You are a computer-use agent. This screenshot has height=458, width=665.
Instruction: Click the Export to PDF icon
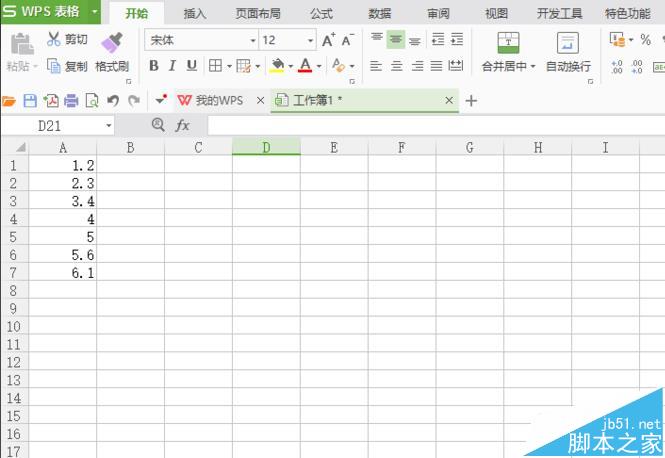coord(50,101)
